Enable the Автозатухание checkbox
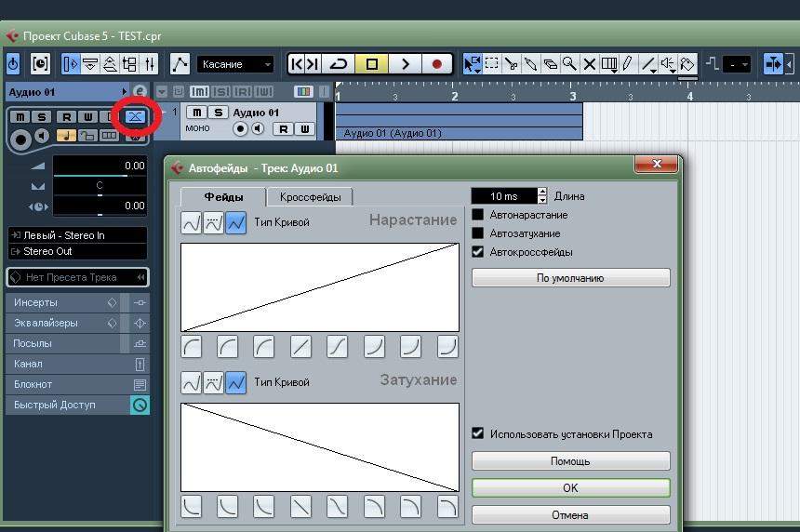The width and height of the screenshot is (800, 532). point(477,233)
